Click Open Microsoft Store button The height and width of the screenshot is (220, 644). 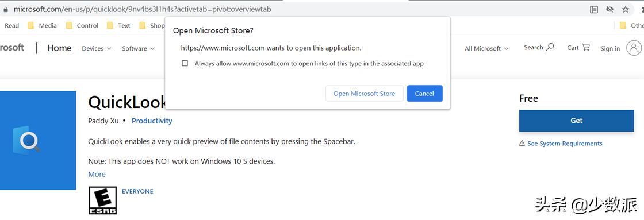(365, 94)
